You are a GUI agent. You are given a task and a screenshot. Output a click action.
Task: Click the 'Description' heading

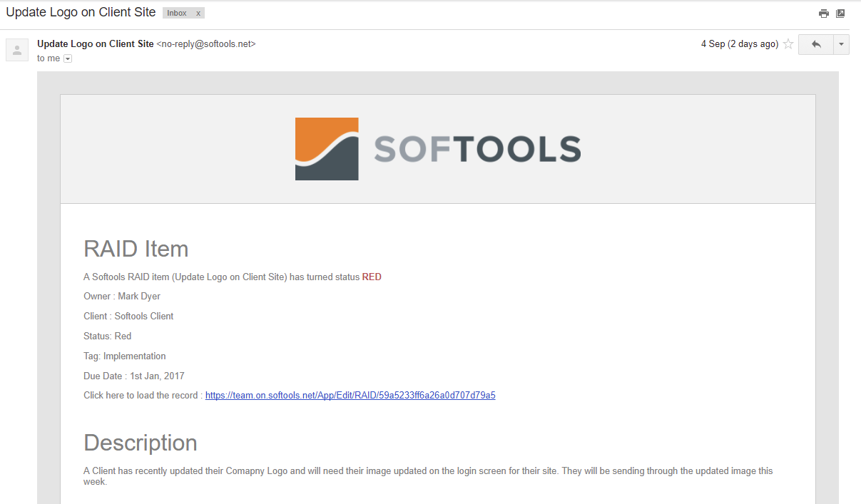[x=141, y=443]
